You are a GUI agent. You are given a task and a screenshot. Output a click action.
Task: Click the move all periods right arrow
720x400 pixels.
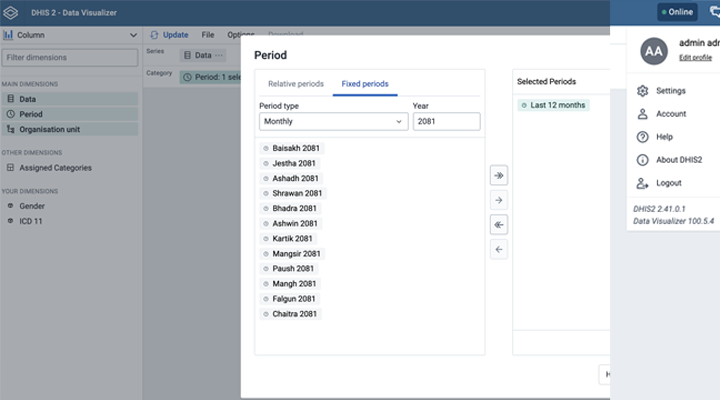click(x=499, y=176)
